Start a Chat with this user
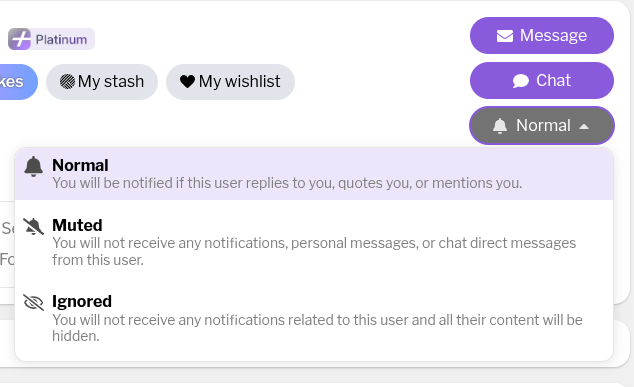 tap(542, 80)
